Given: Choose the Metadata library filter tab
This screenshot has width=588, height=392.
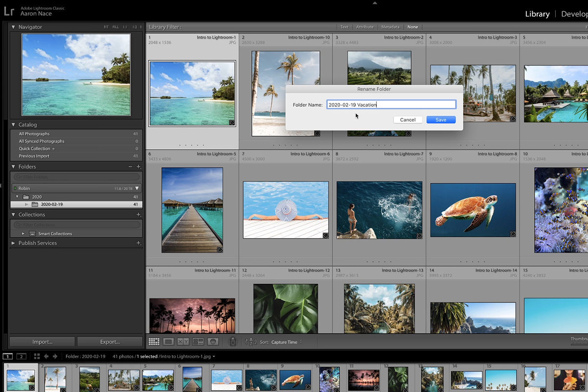Looking at the screenshot, I should coord(390,27).
